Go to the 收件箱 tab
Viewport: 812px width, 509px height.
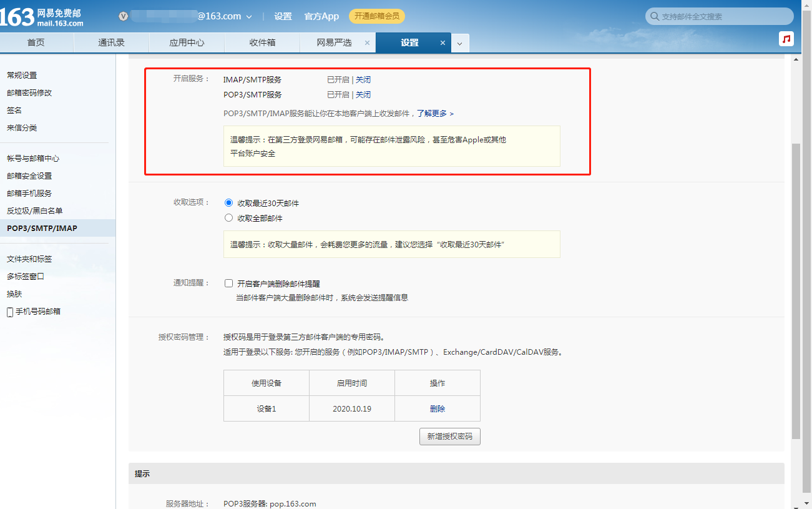(263, 43)
